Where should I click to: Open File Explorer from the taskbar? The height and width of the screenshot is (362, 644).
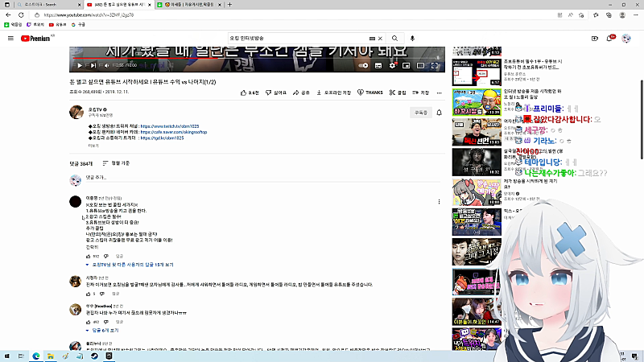click(51, 356)
